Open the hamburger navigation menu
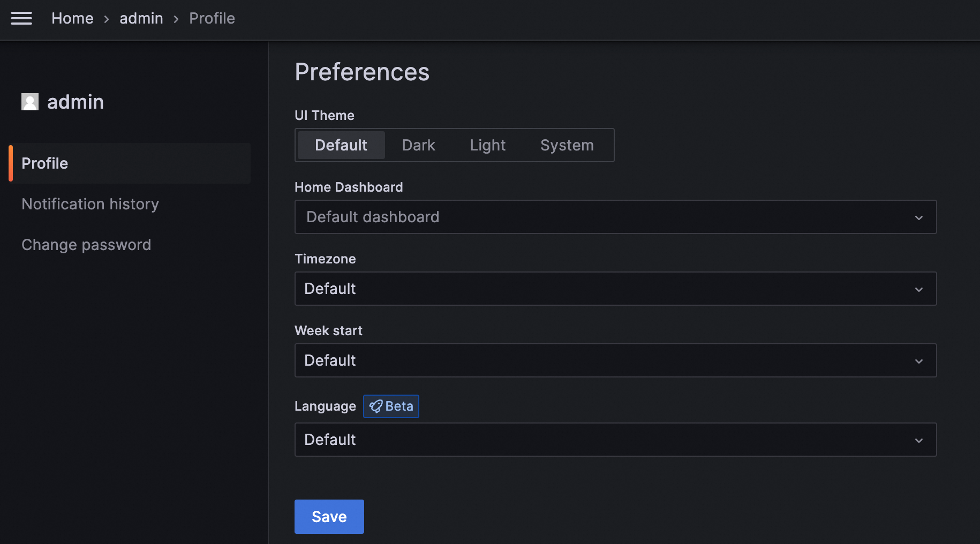The height and width of the screenshot is (544, 980). 21,19
